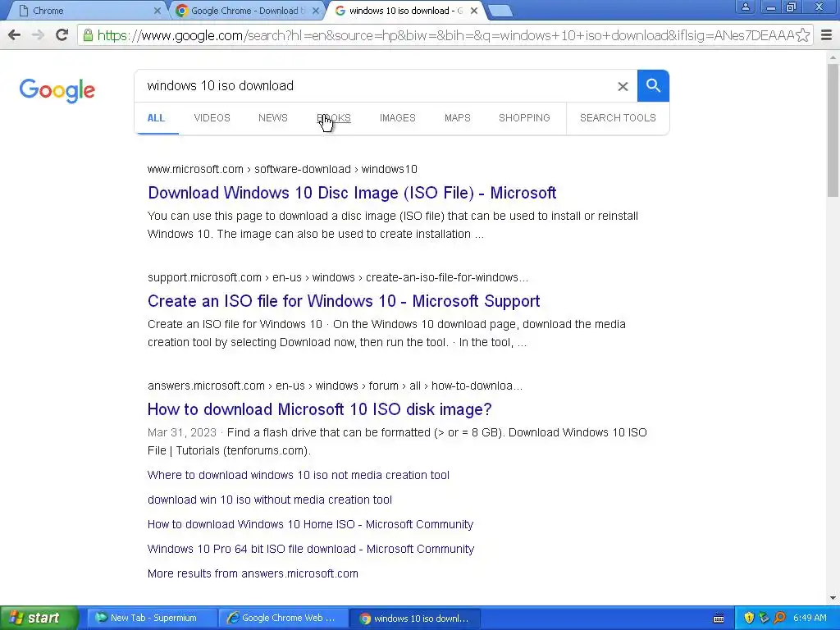Click the answers.microsoft.com breadcrumb URL text

click(x=336, y=386)
